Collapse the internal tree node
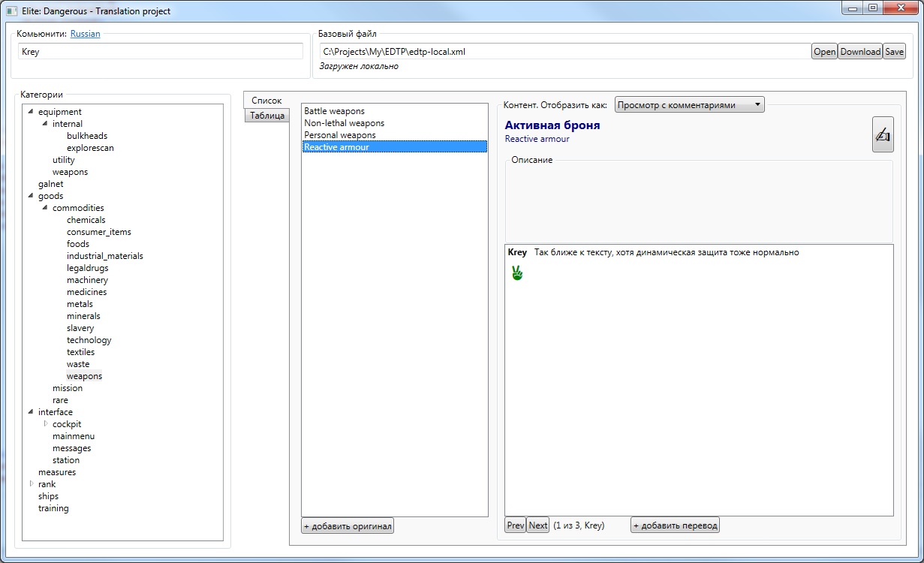 pos(44,124)
